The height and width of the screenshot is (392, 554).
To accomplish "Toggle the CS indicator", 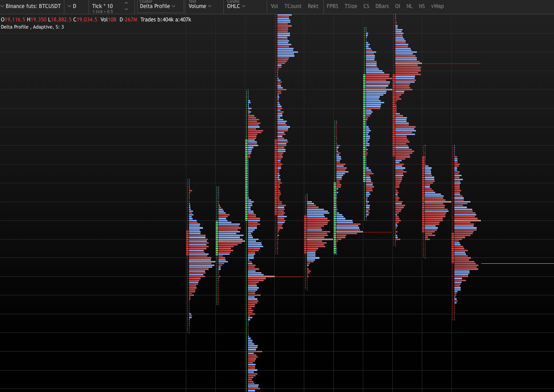I will 366,6.
